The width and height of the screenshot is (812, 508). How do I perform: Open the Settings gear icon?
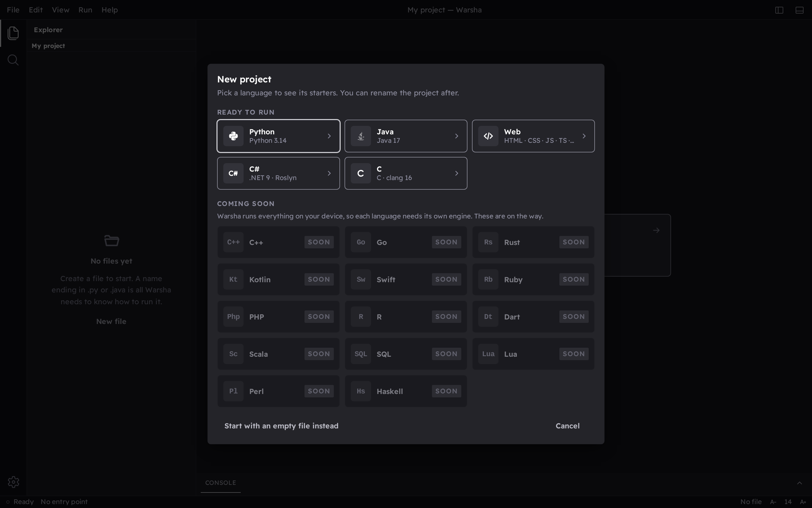pyautogui.click(x=14, y=482)
